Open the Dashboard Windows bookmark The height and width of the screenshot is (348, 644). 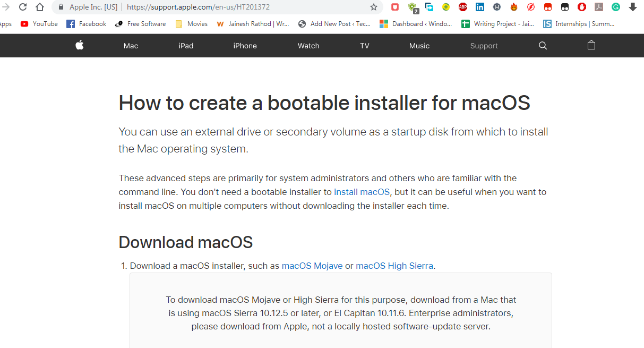(416, 24)
